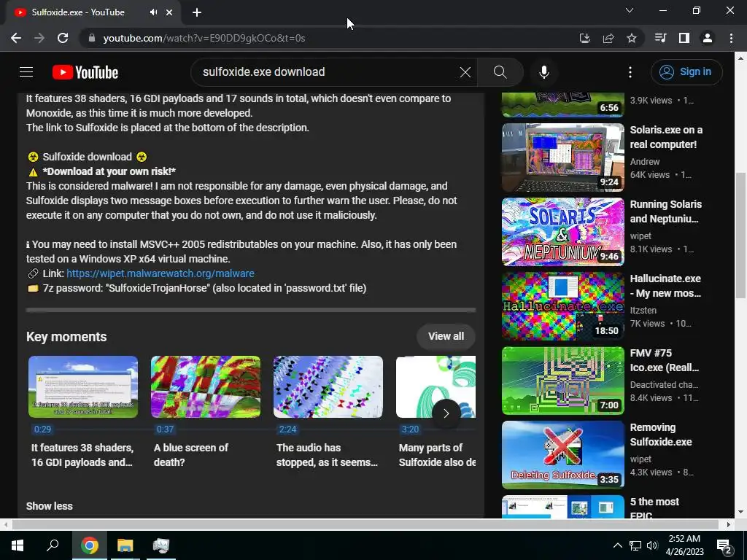Open a new tab with plus button
The width and height of the screenshot is (747, 560).
coord(197,12)
